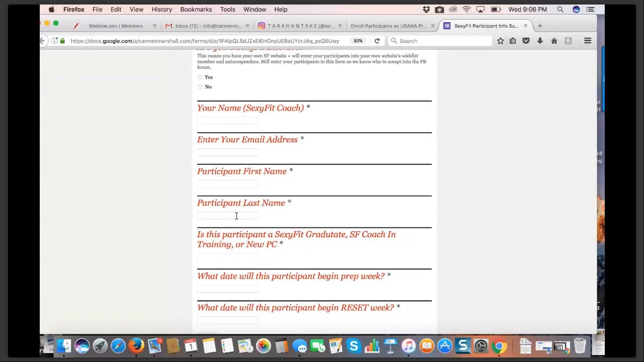Open Keynote from the Dock
The height and width of the screenshot is (362, 644).
(390, 346)
